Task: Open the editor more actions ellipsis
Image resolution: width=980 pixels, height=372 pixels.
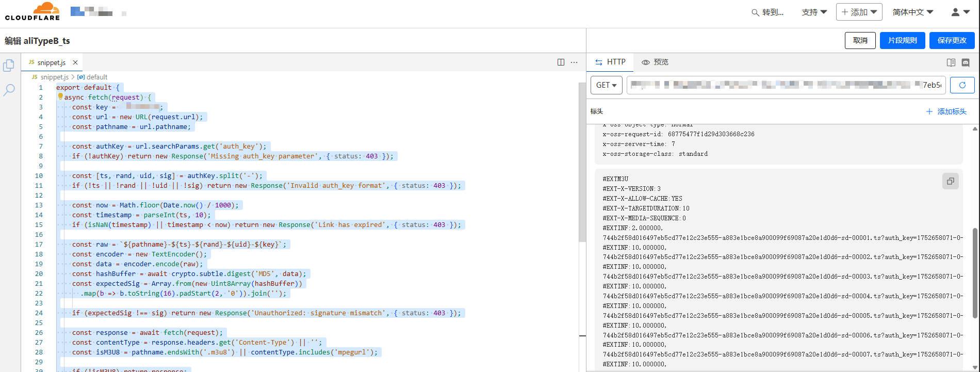Action: click(x=574, y=62)
